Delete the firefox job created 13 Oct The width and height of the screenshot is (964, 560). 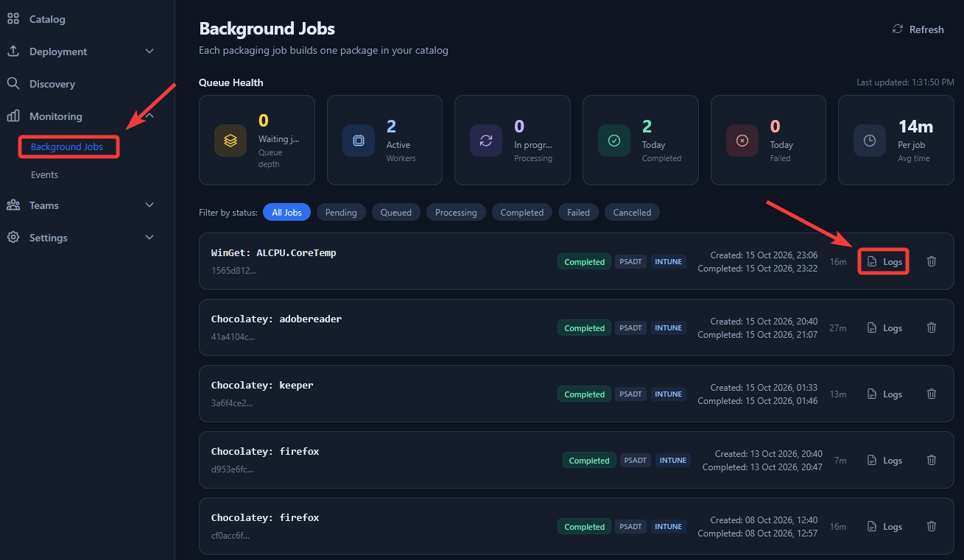pyautogui.click(x=932, y=460)
